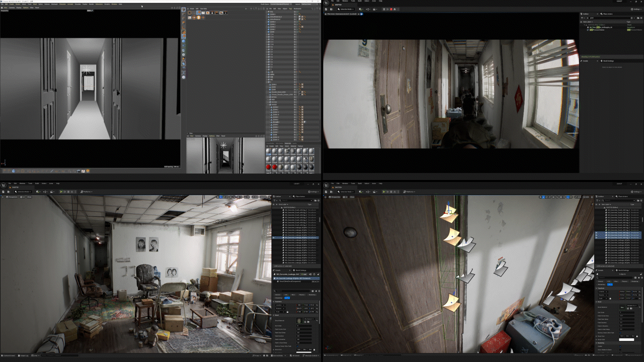Click the green Play button in the bottom-left Unreal window
Viewport: 644px width, 362px height.
pos(61,192)
